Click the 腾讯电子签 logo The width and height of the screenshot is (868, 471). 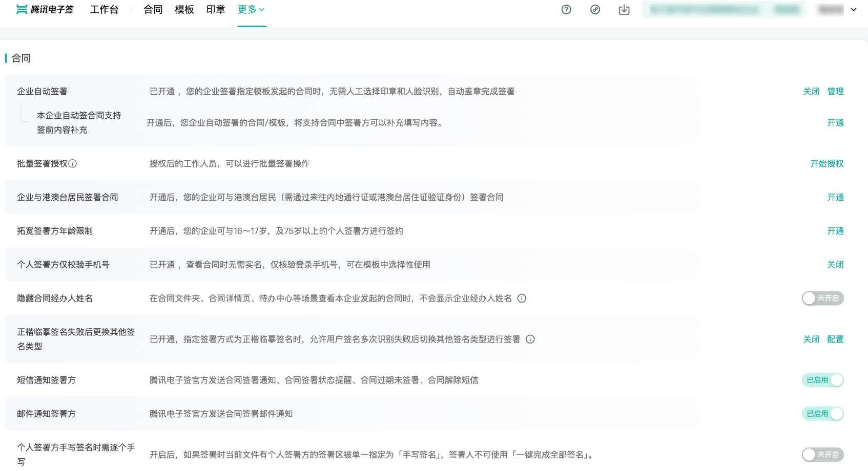pos(45,10)
